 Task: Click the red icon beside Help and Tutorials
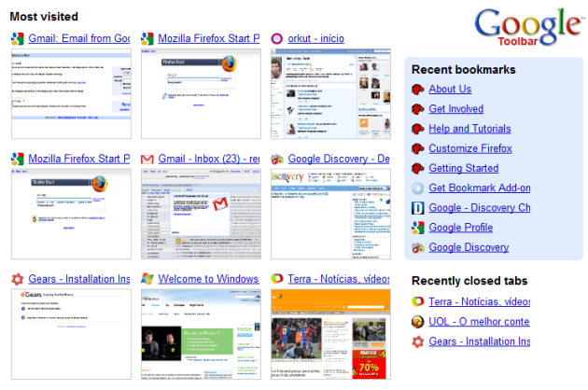point(418,129)
